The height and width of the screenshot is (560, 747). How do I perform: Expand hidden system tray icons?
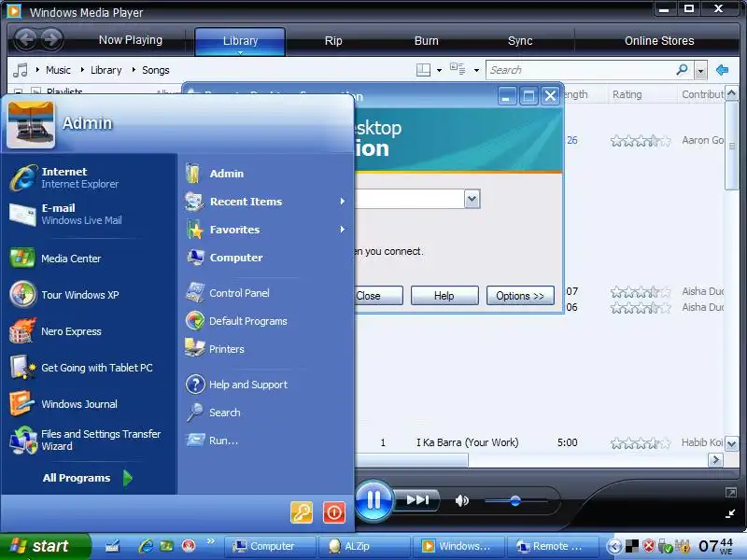tap(614, 546)
